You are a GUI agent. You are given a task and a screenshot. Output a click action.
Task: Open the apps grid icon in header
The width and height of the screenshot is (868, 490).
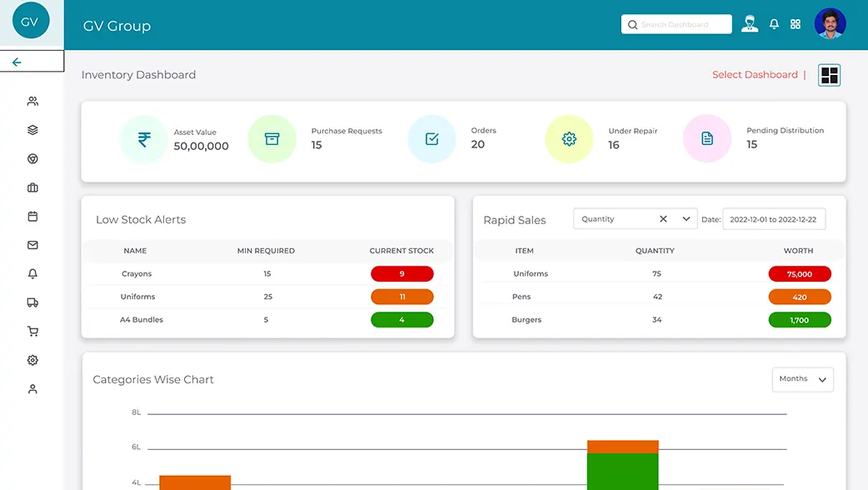point(796,24)
